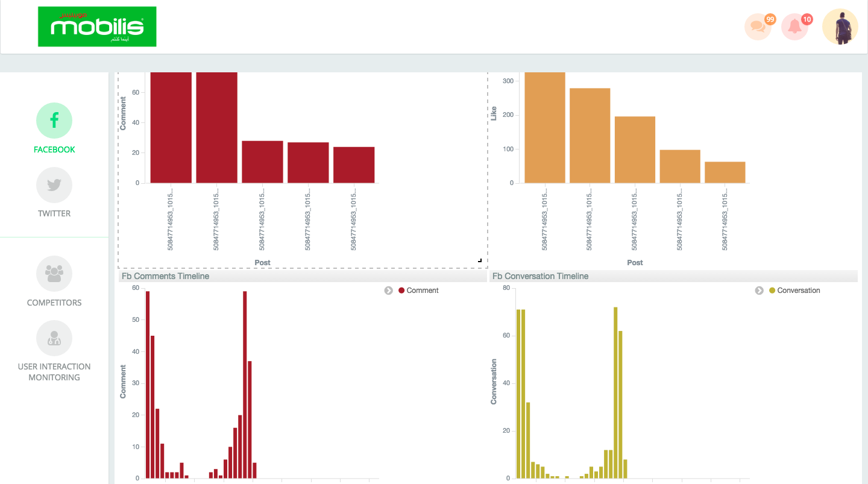The image size is (868, 484).
Task: Click the third orange bar near 200 likes
Action: 635,149
